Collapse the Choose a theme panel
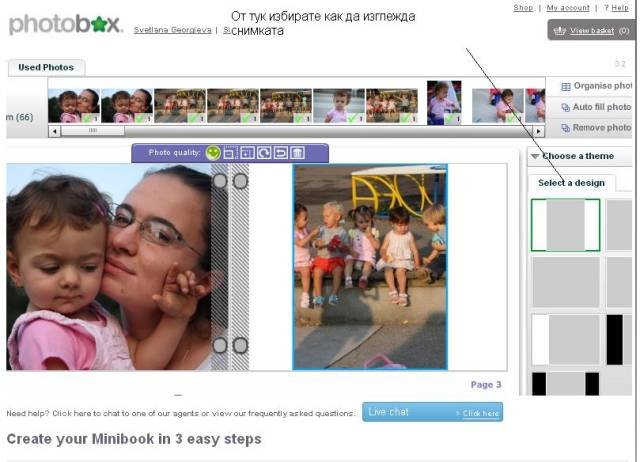The height and width of the screenshot is (462, 640). pyautogui.click(x=535, y=157)
